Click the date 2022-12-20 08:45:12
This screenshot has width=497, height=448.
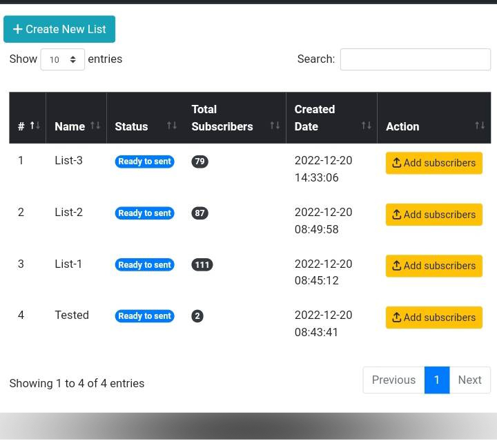point(323,272)
